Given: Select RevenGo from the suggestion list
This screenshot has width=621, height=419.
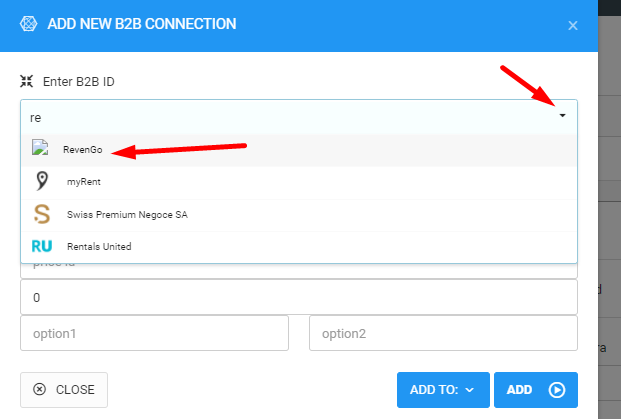Looking at the screenshot, I should coord(299,150).
